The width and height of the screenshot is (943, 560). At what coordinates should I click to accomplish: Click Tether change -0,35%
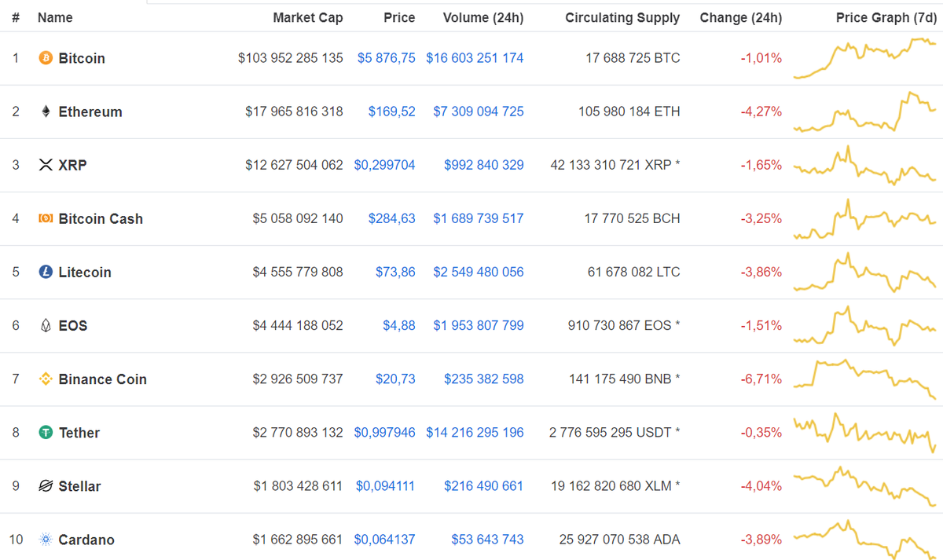(761, 432)
